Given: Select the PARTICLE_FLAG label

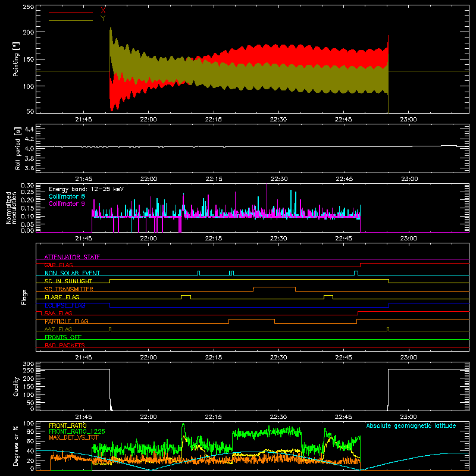Looking at the screenshot, I should 67,321.
